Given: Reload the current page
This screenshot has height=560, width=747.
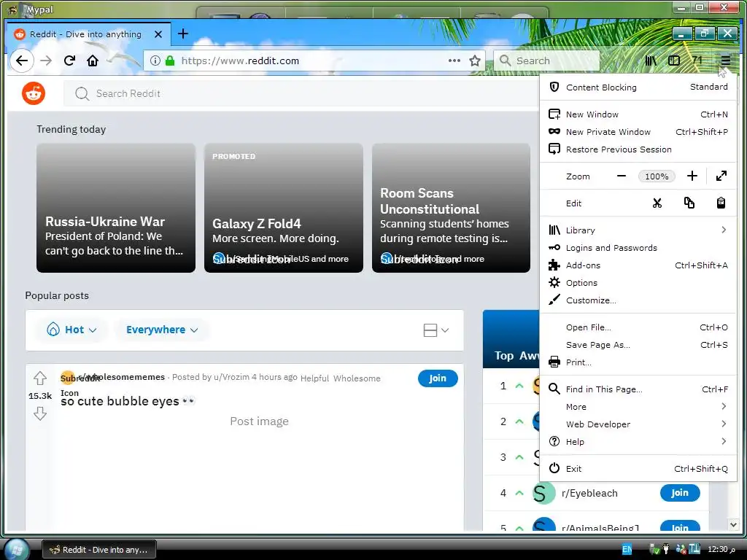Looking at the screenshot, I should click(69, 61).
